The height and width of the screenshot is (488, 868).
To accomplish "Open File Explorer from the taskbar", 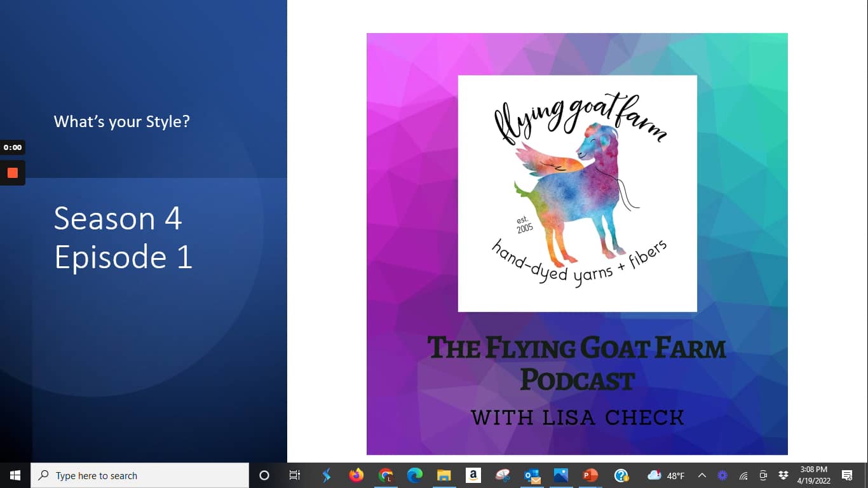I will tap(444, 475).
